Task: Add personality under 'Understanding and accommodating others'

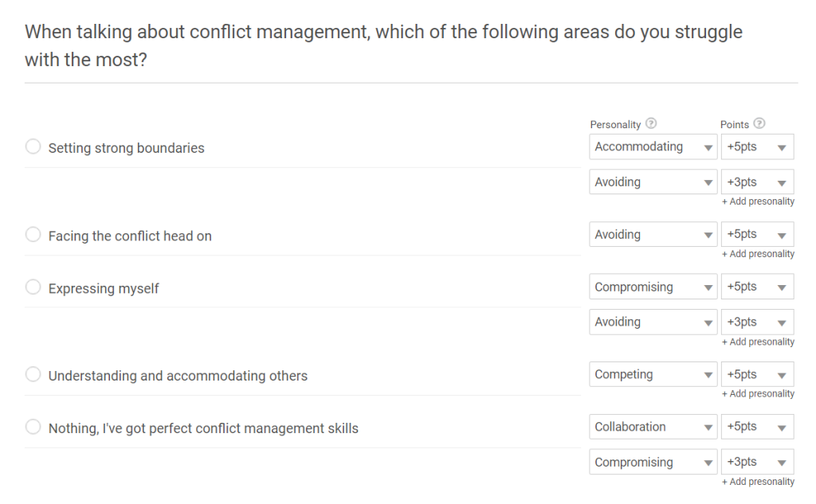Action: point(758,394)
